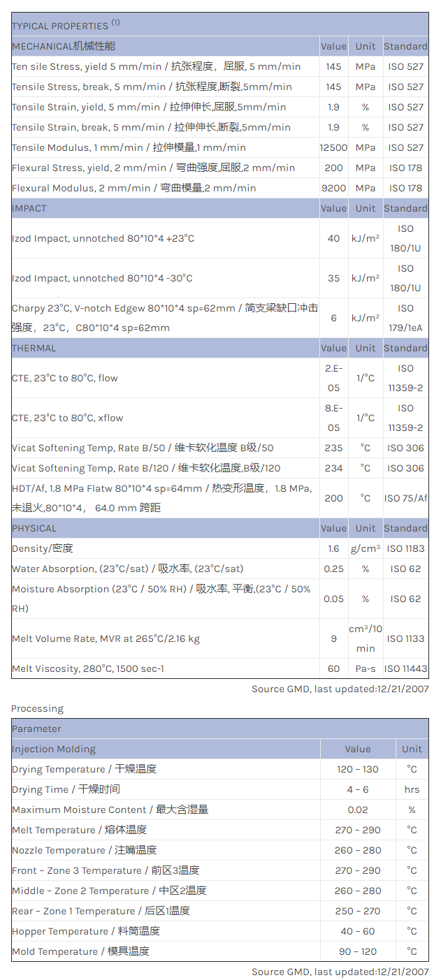434x980 pixels.
Task: Select the Melt Viscosity row label
Action: click(x=87, y=668)
